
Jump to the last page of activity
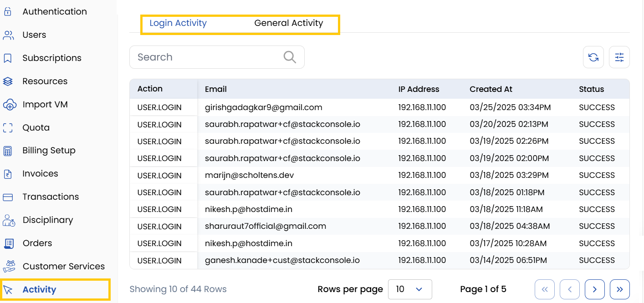coord(619,289)
